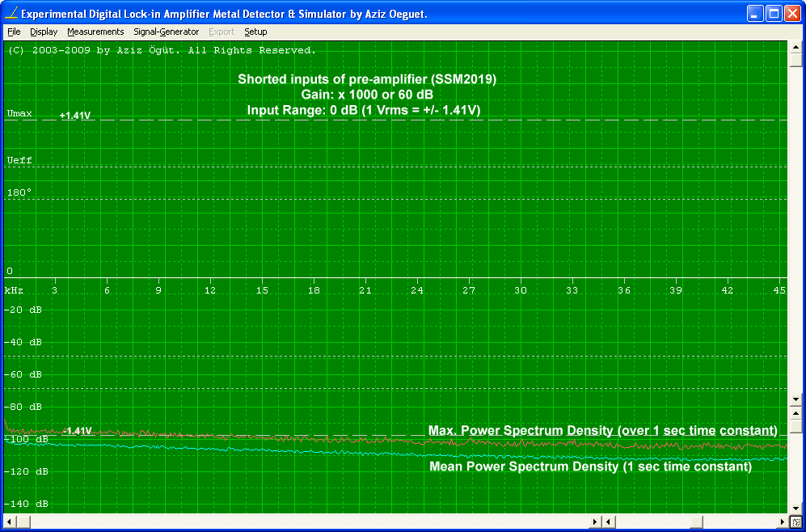Click the +1.41V marker text
806x532 pixels.
75,116
